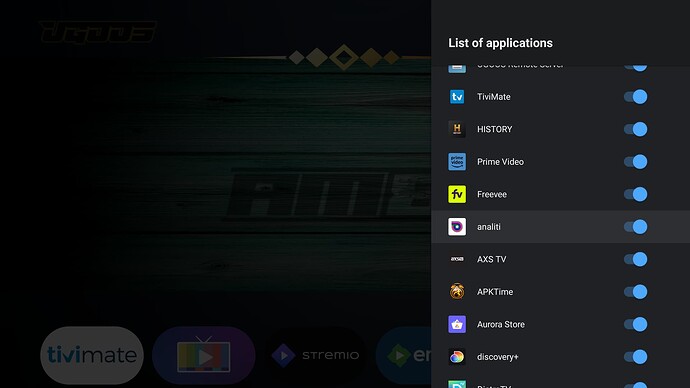
Task: Toggle the TiviMate switch off
Action: pos(635,97)
